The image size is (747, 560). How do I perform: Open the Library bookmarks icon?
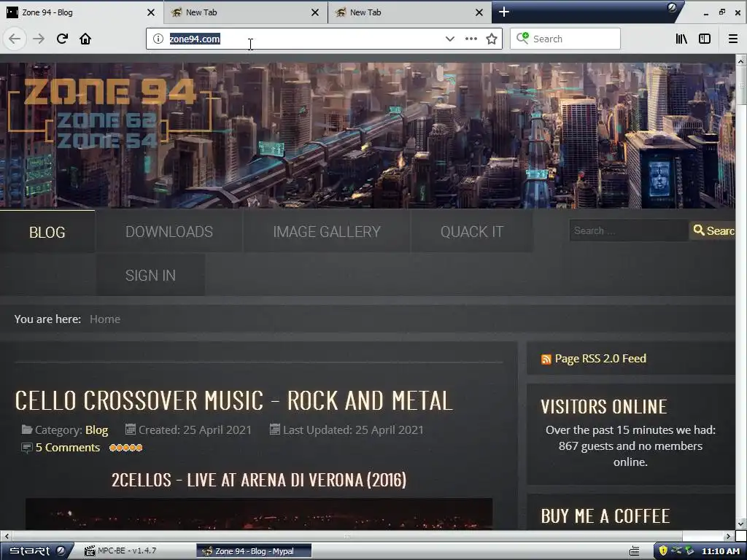tap(681, 39)
